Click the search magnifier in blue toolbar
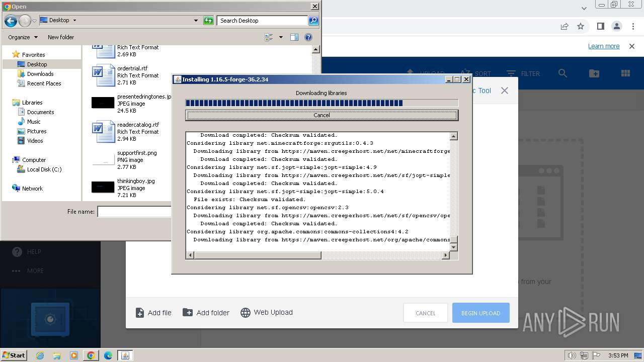Screen dimensions: 644x362 pyautogui.click(x=562, y=73)
